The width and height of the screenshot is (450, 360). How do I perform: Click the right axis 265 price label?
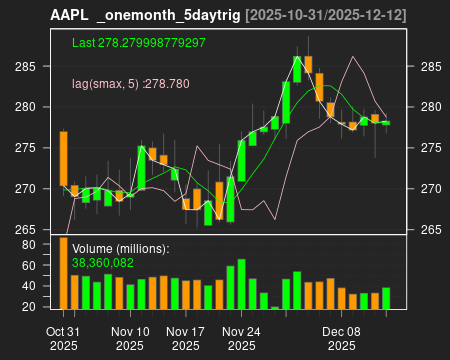coord(431,230)
